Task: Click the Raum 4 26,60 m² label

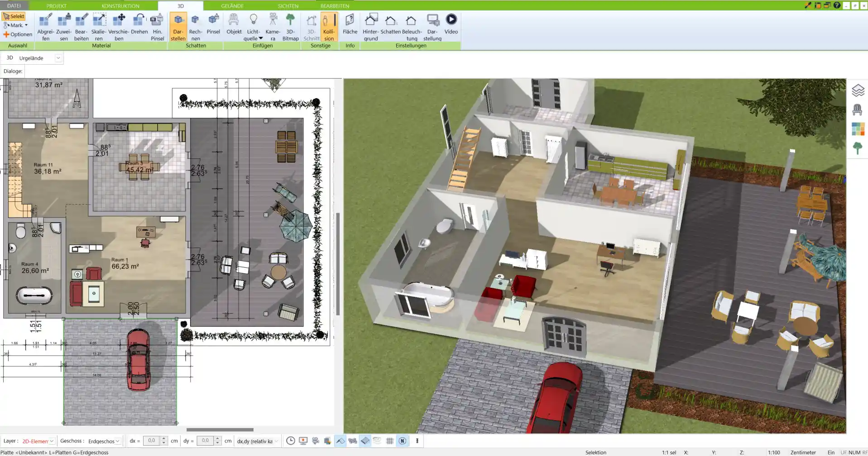Action: coord(35,267)
